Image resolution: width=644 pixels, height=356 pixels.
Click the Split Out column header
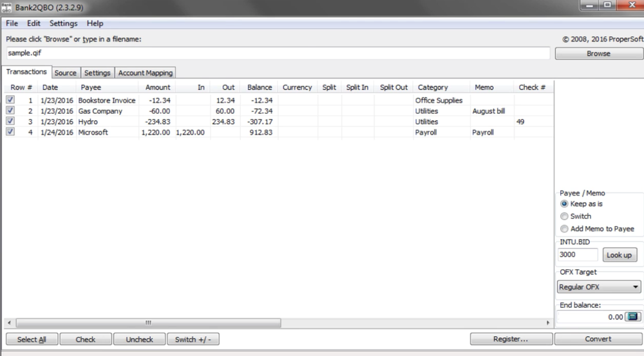[393, 87]
